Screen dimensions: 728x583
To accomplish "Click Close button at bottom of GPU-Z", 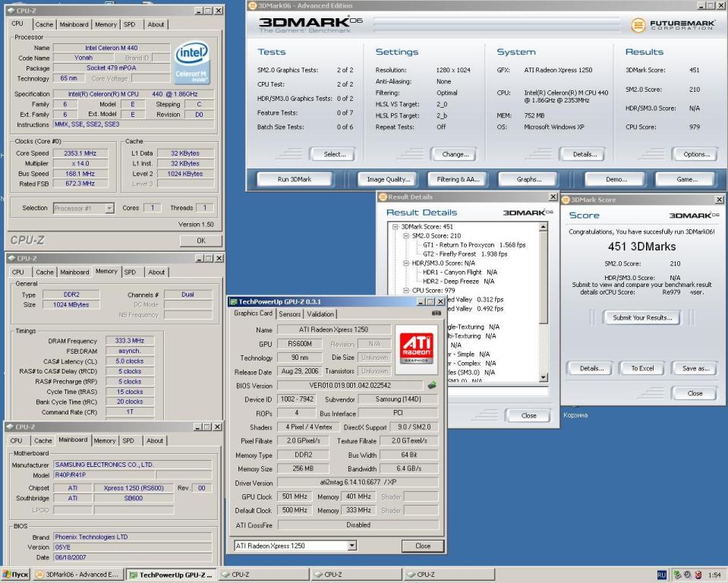I will [x=423, y=546].
